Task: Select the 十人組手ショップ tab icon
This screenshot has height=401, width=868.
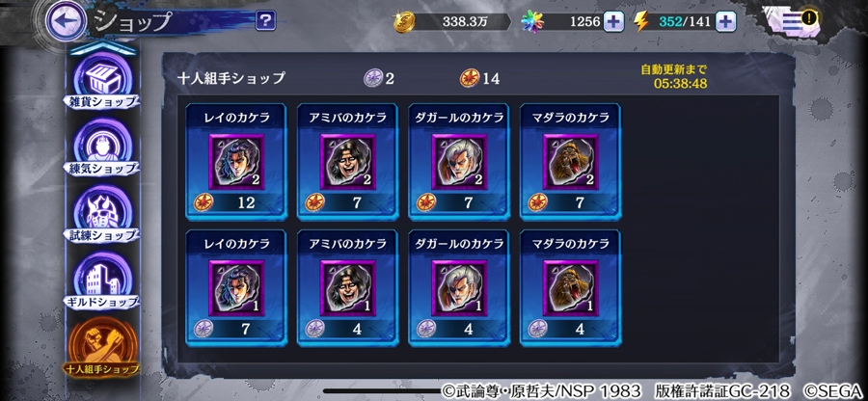Action: [x=101, y=347]
